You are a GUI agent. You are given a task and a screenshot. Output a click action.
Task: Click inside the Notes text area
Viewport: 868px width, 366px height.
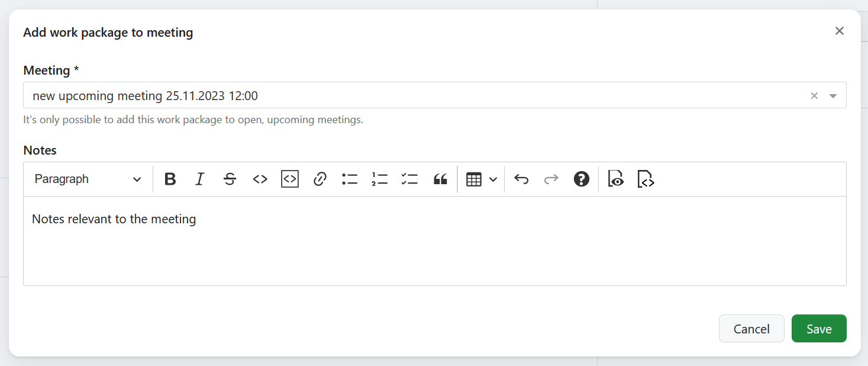coord(434,249)
